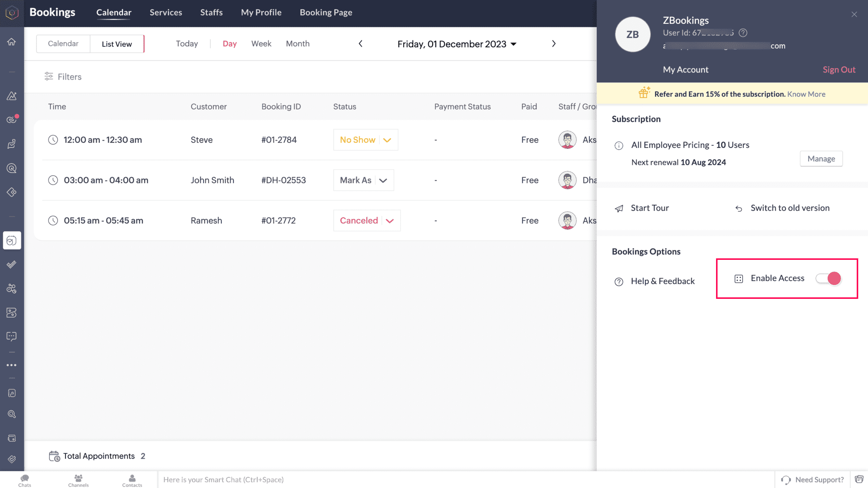
Task: Toggle the Enable Access switch
Action: 828,278
